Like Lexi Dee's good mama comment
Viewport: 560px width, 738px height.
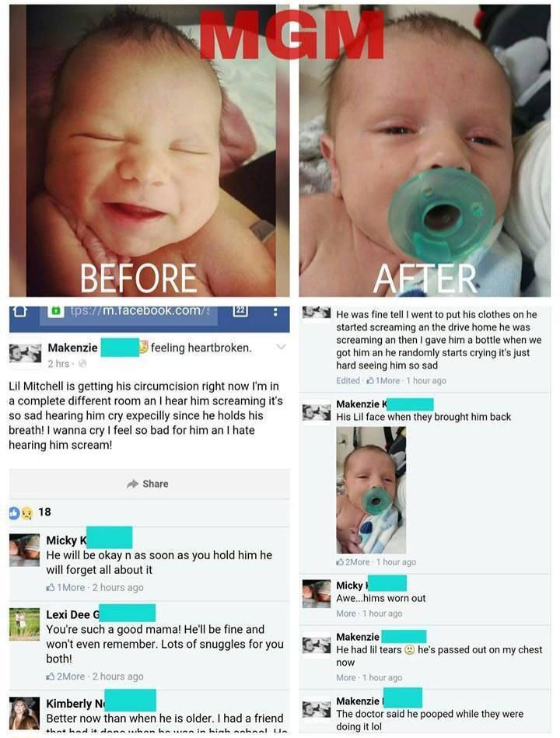(51, 677)
